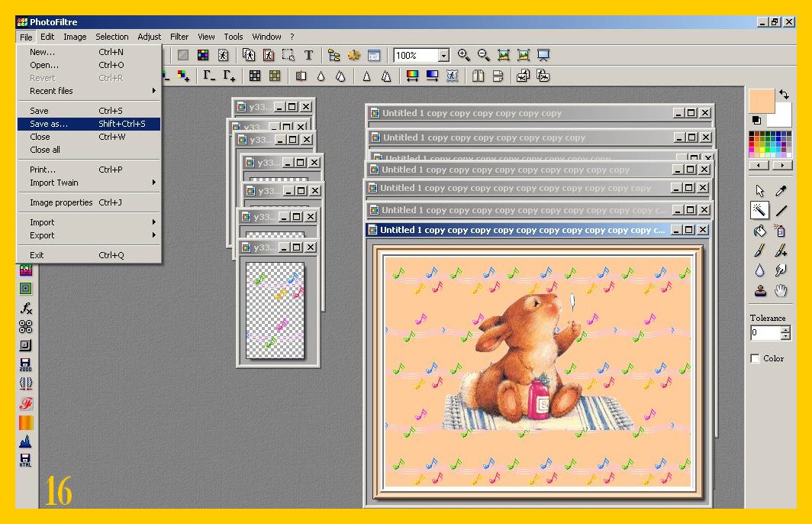Click the Tolerance value input field
The width and height of the screenshot is (812, 524).
point(765,333)
